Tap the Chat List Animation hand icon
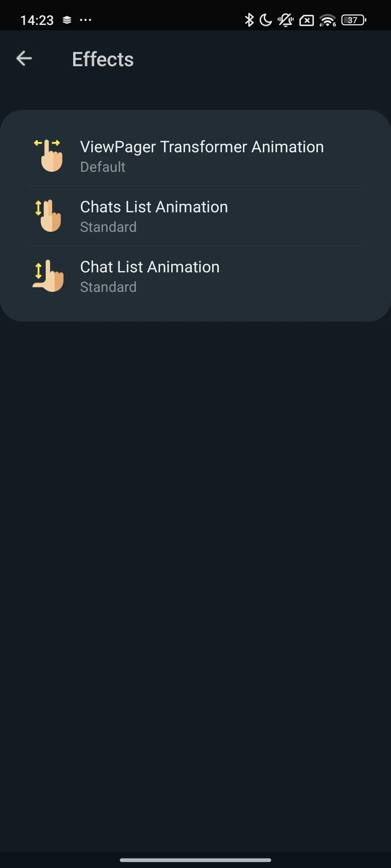 (49, 276)
